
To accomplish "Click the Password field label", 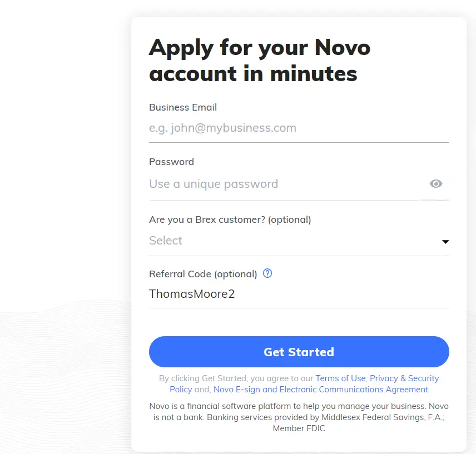I will (171, 162).
